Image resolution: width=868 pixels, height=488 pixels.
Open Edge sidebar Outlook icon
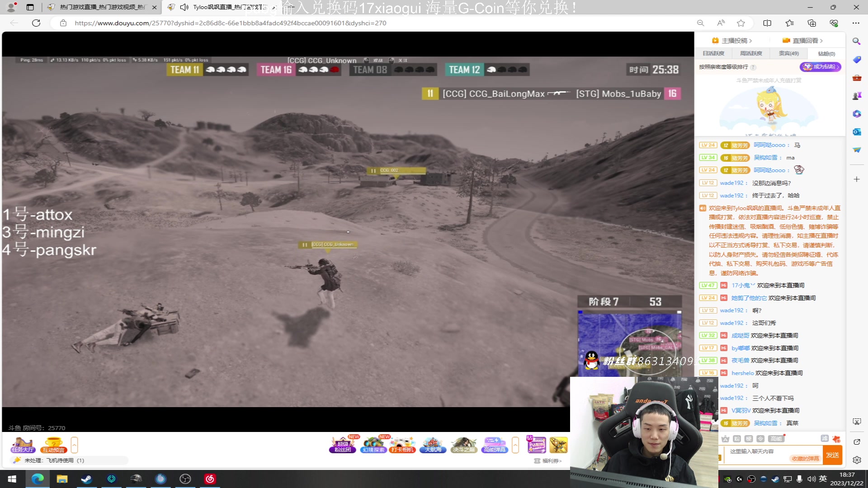coord(856,132)
